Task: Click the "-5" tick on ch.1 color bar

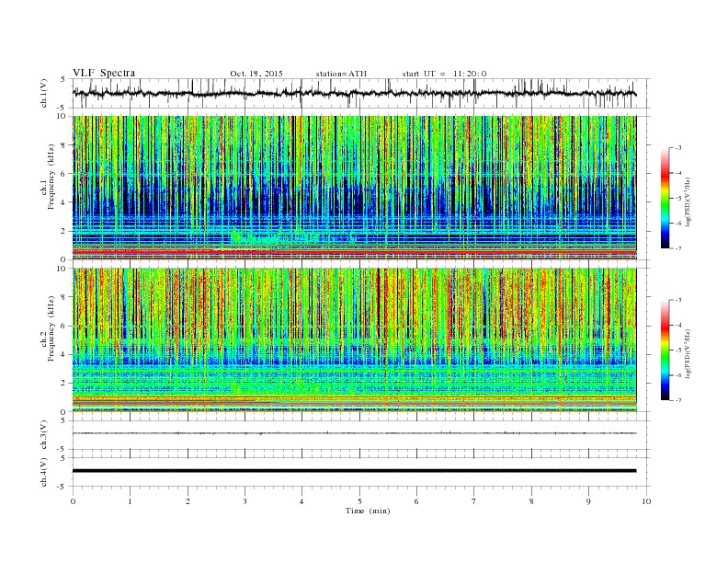Action: [x=678, y=199]
